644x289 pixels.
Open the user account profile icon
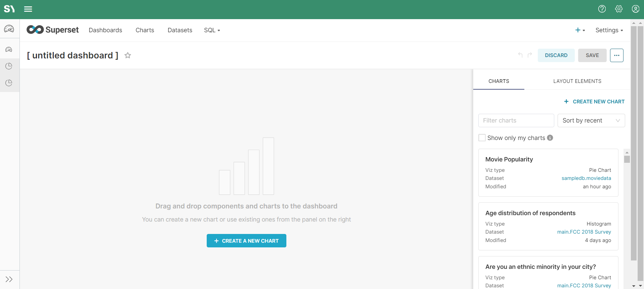pos(635,9)
